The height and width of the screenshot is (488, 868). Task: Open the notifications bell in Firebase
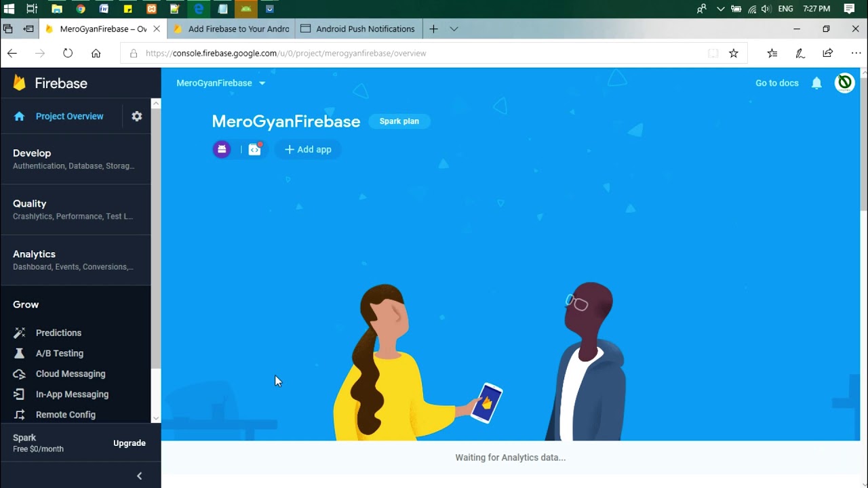pyautogui.click(x=816, y=83)
